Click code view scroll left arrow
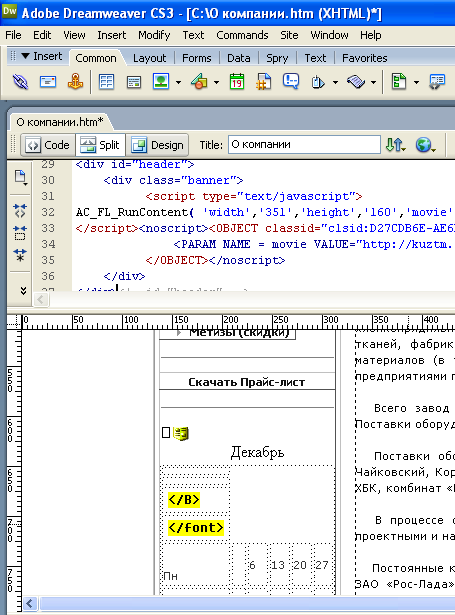Screen dimensions: 455x615 click(40, 300)
